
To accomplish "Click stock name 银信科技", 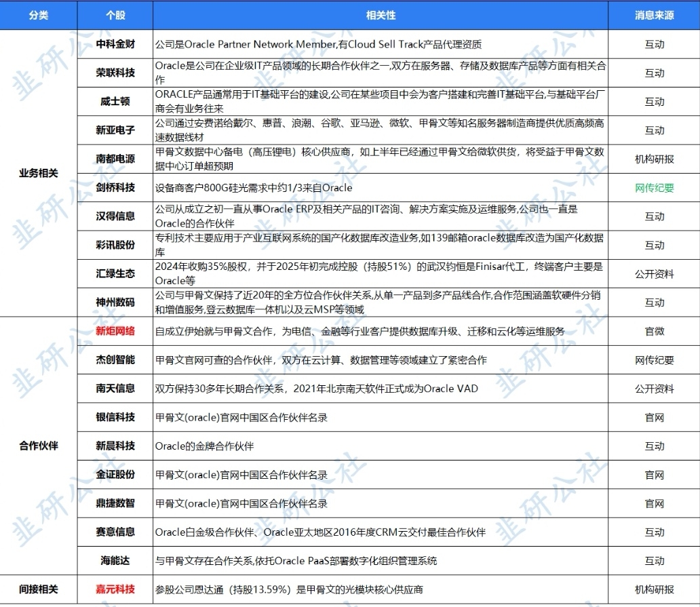I will [115, 417].
